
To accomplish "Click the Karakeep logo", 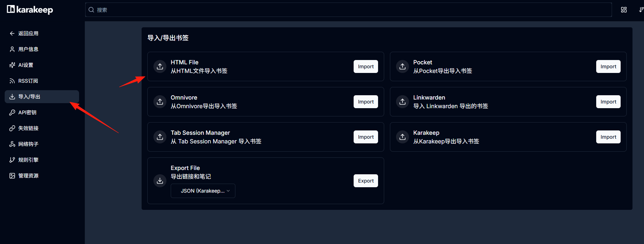I will 30,10.
